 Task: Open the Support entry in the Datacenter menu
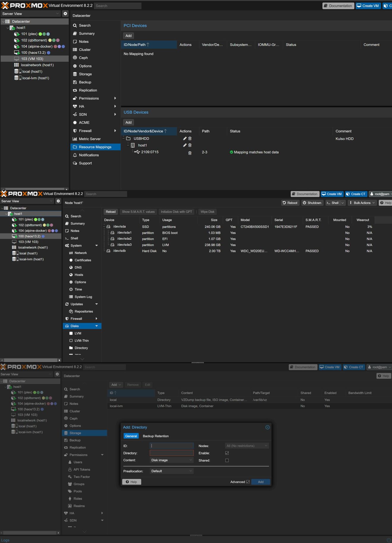(x=85, y=163)
